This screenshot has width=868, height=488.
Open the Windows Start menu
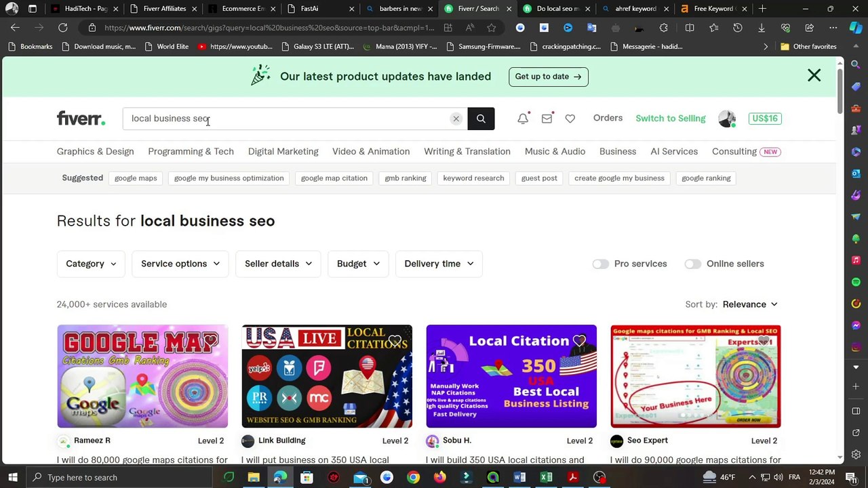(12, 477)
